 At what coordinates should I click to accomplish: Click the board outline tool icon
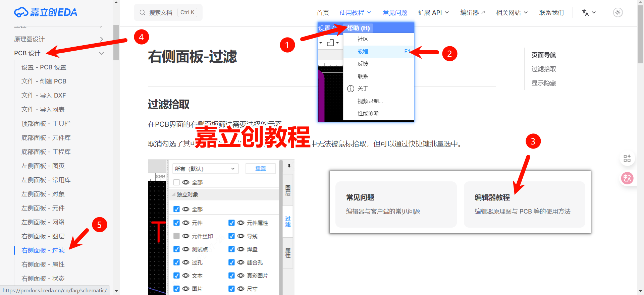[330, 43]
